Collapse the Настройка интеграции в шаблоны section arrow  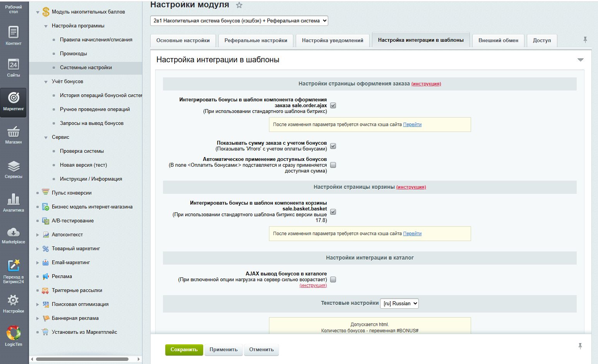[x=580, y=60]
